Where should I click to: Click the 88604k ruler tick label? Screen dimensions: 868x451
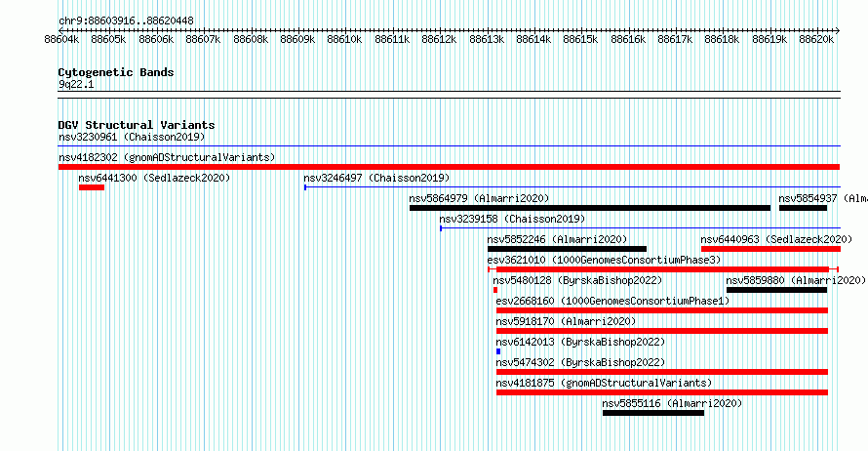[x=61, y=40]
